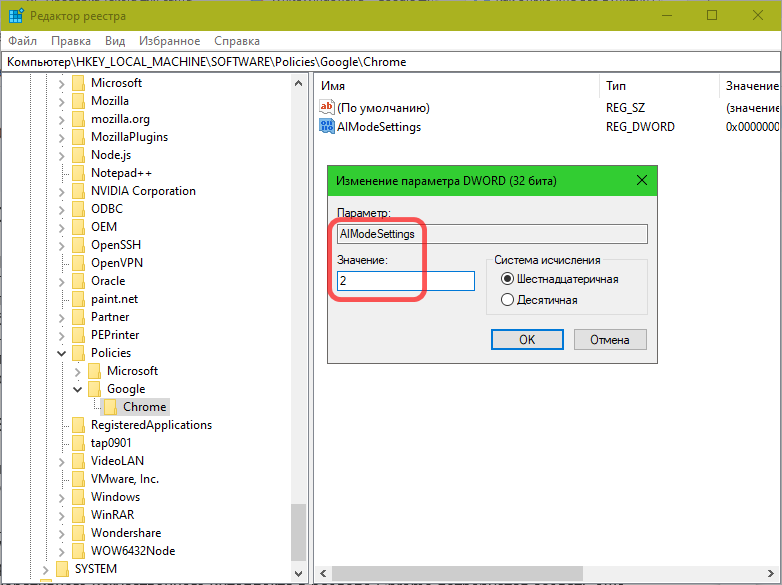Viewport: 782px width, 585px height.
Task: Click the SYSTEM folder icon
Action: click(x=63, y=569)
